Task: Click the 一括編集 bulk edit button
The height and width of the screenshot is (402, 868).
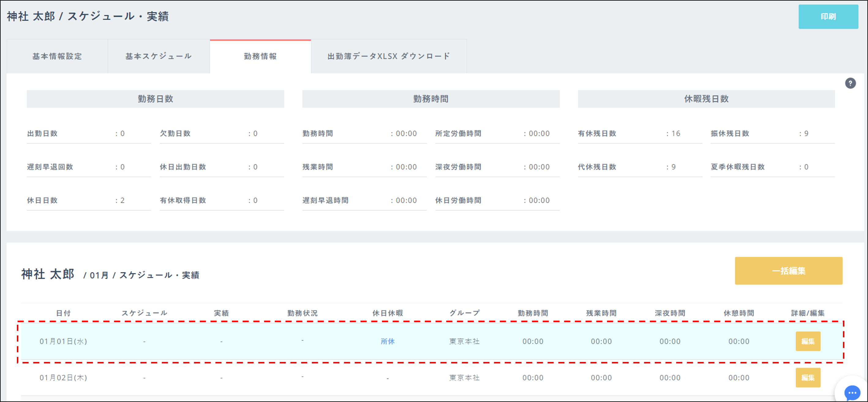Action: (788, 271)
